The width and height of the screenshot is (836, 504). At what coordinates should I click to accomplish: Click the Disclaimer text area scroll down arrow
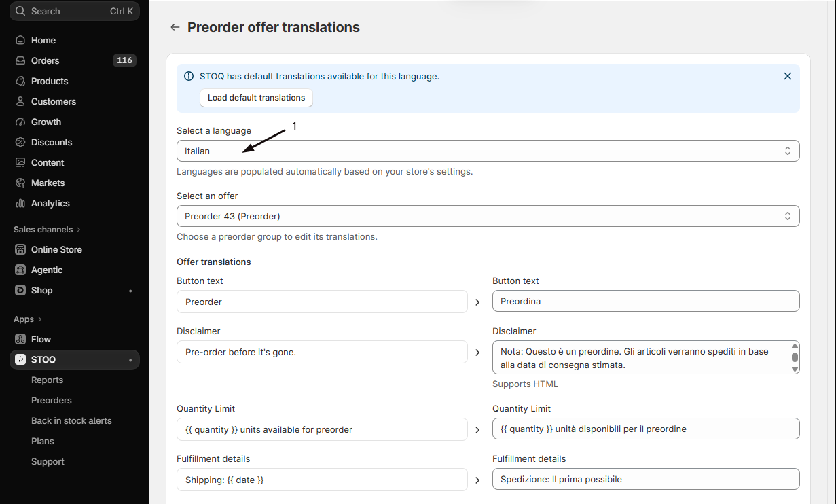pyautogui.click(x=795, y=369)
